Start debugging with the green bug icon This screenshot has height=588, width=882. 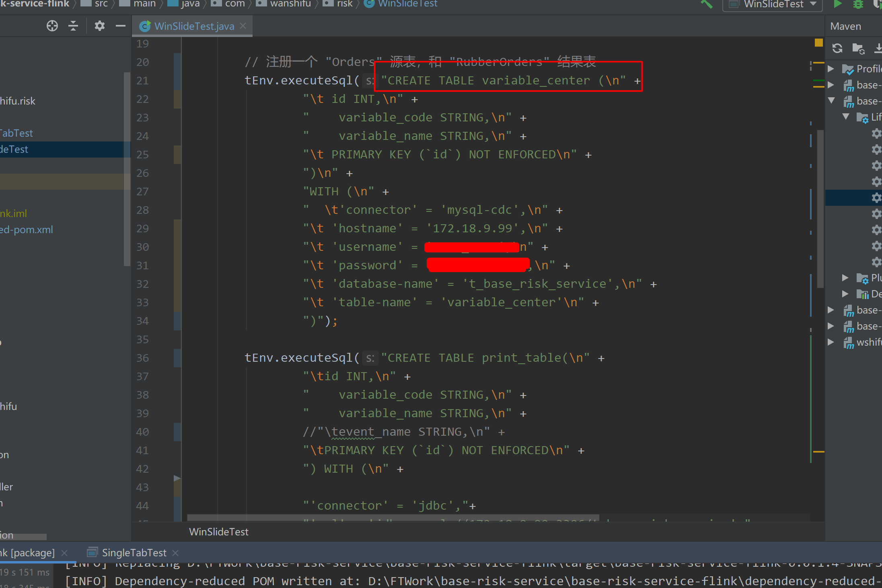(x=858, y=4)
